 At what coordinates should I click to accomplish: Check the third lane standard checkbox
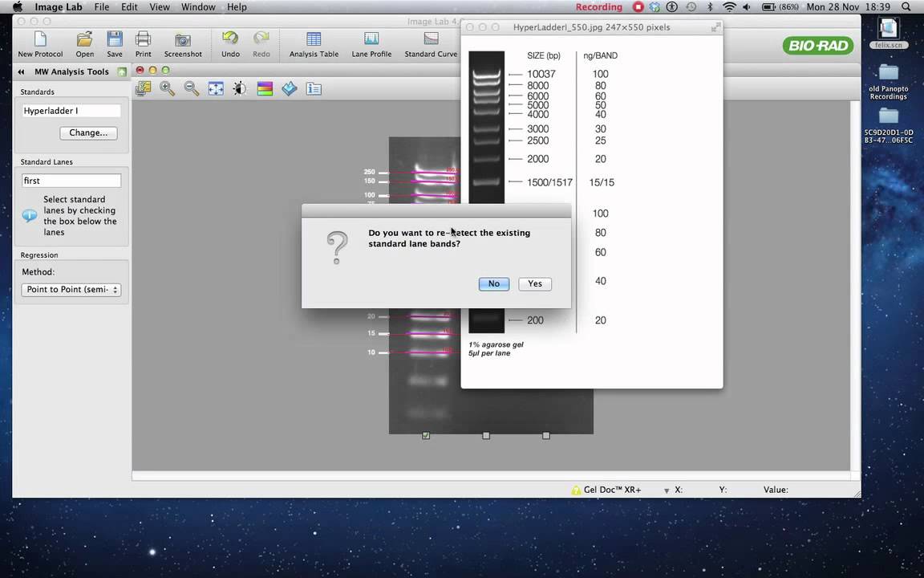click(546, 435)
